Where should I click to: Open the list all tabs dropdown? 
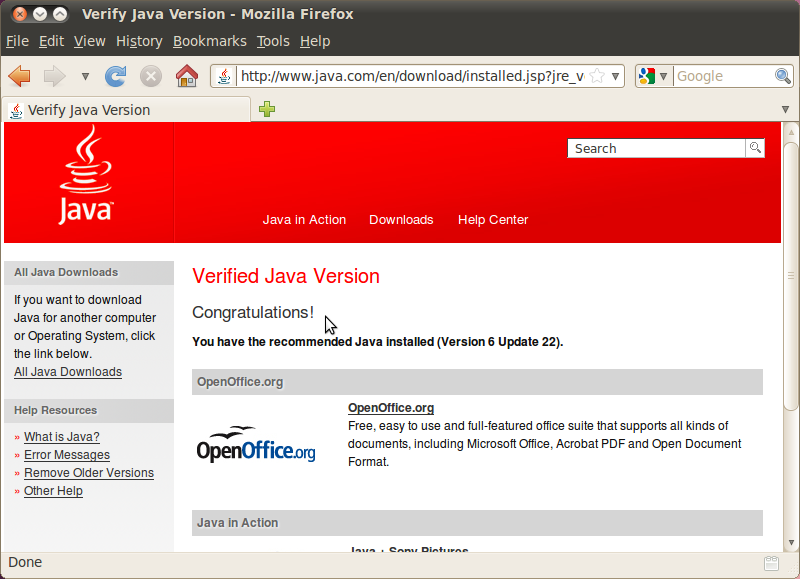tap(785, 109)
